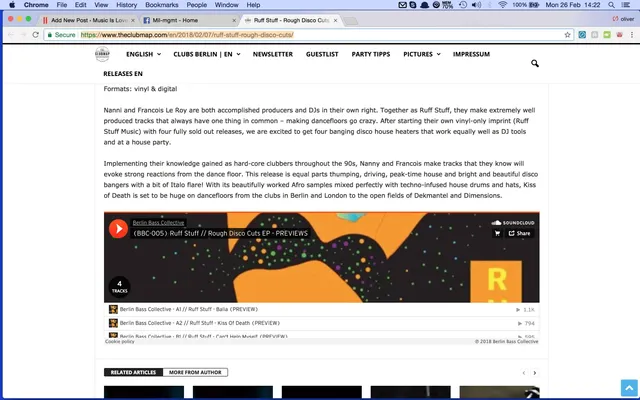Bookmark this page with the star icon
This screenshot has width=640, height=400.
(567, 35)
